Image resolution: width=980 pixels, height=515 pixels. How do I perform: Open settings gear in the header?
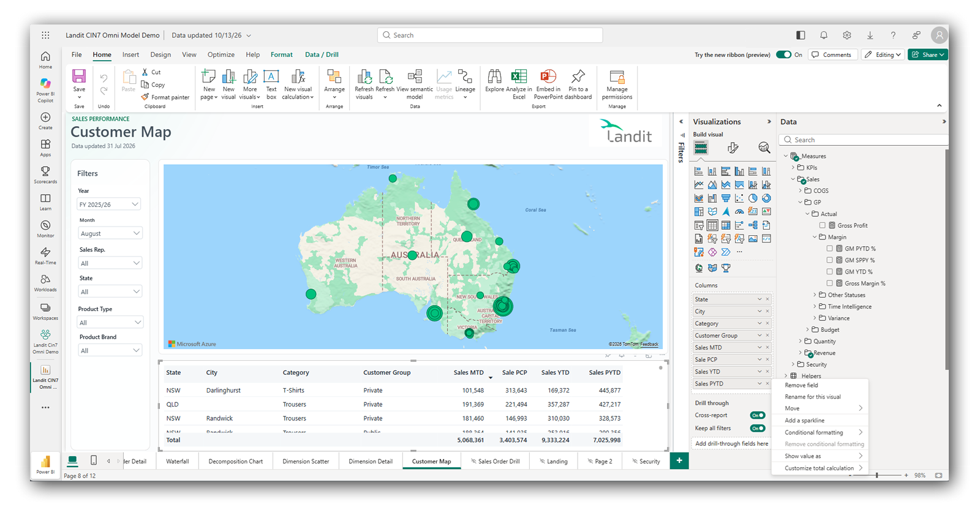(846, 36)
